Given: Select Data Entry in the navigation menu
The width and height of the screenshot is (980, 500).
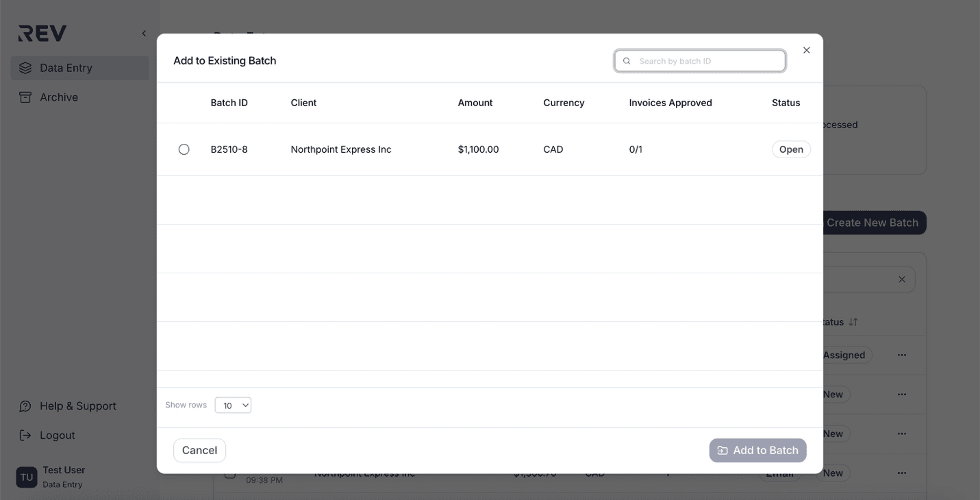Looking at the screenshot, I should 66,67.
